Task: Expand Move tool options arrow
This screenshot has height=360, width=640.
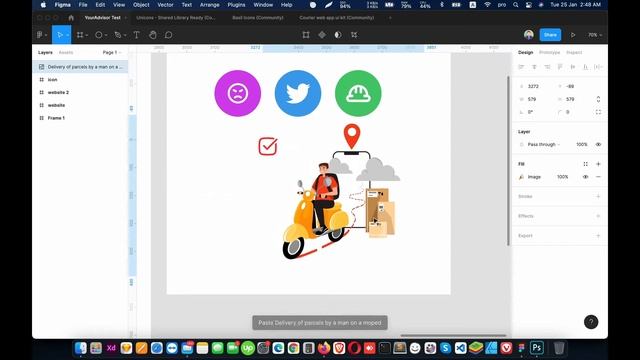Action: [67, 36]
